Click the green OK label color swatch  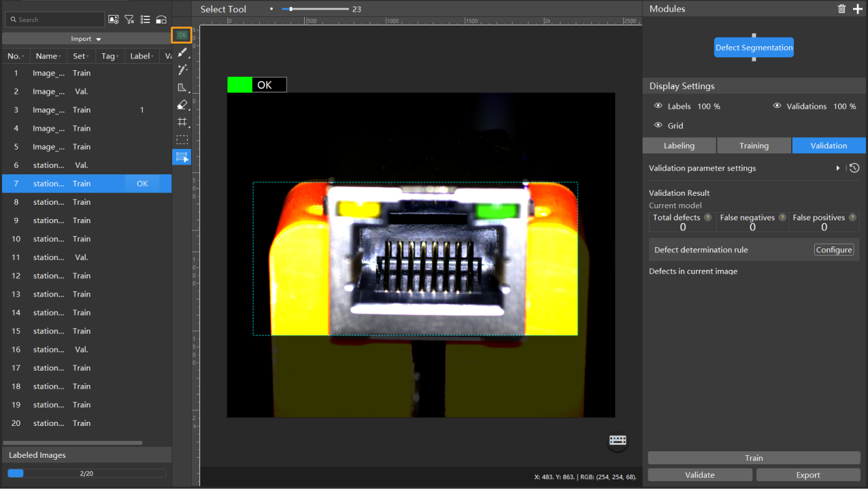coord(240,85)
